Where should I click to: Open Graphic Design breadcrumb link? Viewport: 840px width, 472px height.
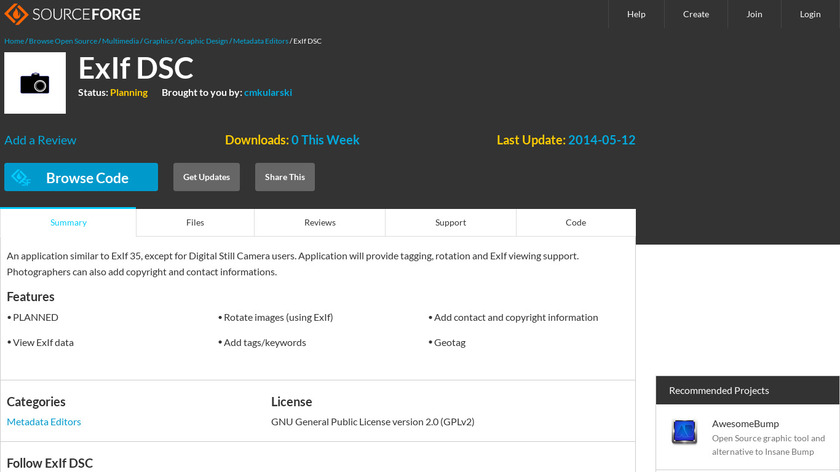pos(202,41)
